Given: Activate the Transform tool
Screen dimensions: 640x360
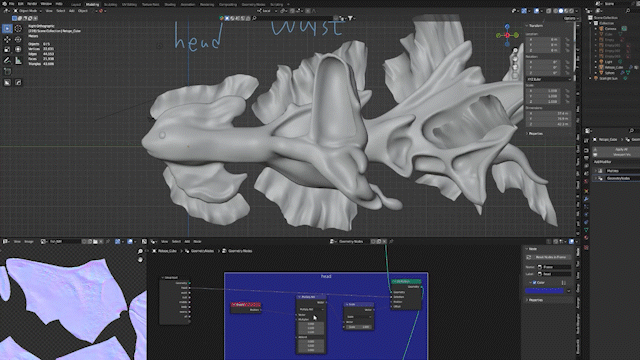Looking at the screenshot, I should (x=18, y=49).
